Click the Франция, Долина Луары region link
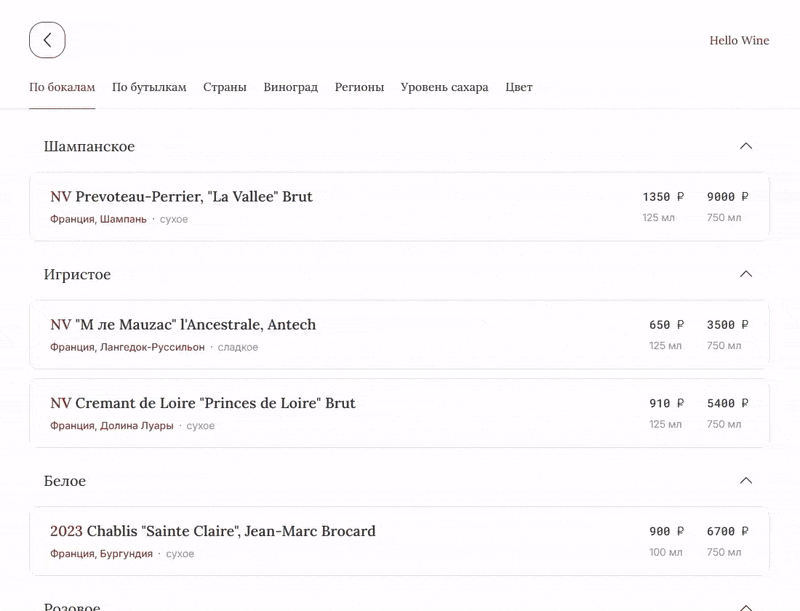800x611 pixels. 111,426
